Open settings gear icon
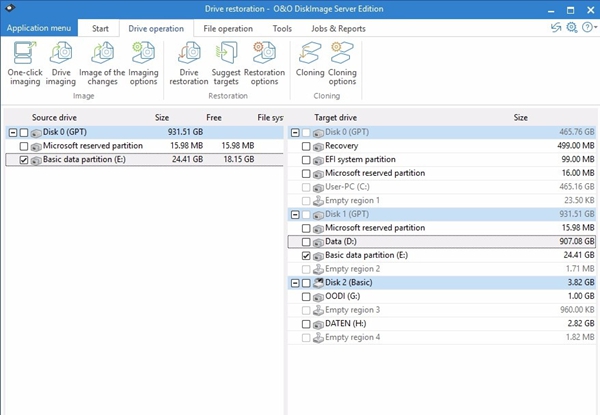Screen dimensions: 600x415 pyautogui.click(x=572, y=28)
